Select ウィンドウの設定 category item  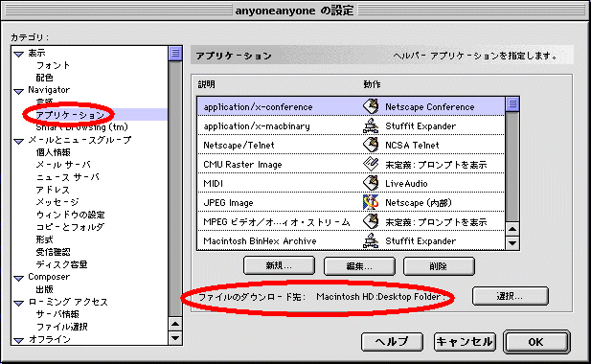[71, 215]
